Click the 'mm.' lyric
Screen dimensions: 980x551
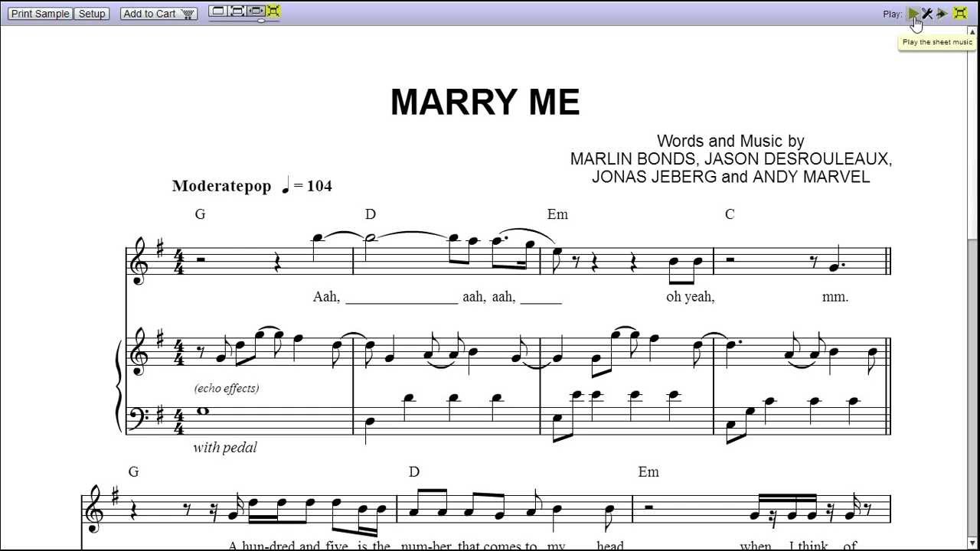[835, 297]
